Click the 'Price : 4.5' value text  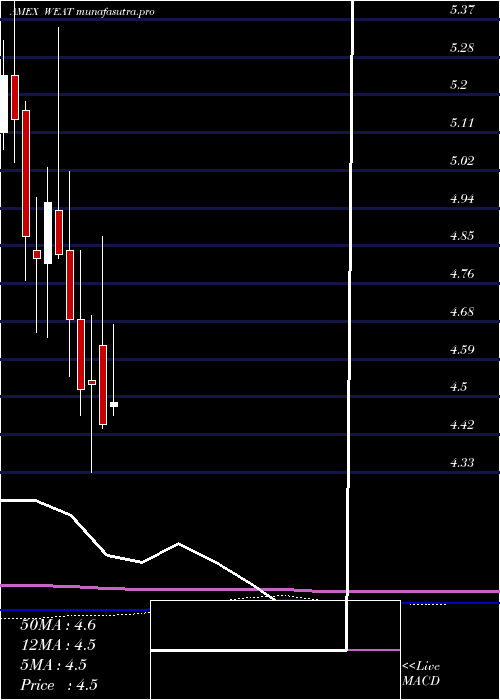coord(59,685)
